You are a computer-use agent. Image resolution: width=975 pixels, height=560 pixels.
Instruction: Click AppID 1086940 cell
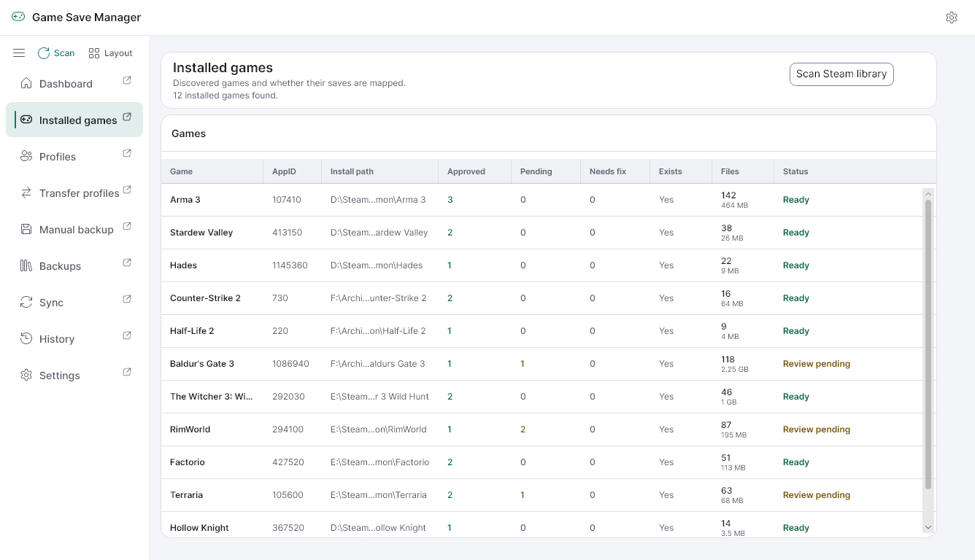(x=290, y=364)
